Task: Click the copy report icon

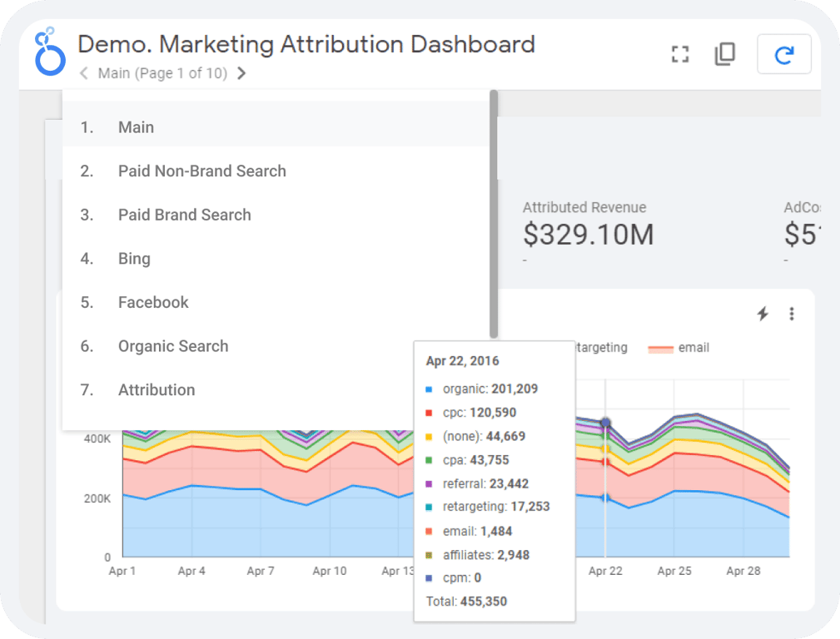Action: click(x=725, y=54)
